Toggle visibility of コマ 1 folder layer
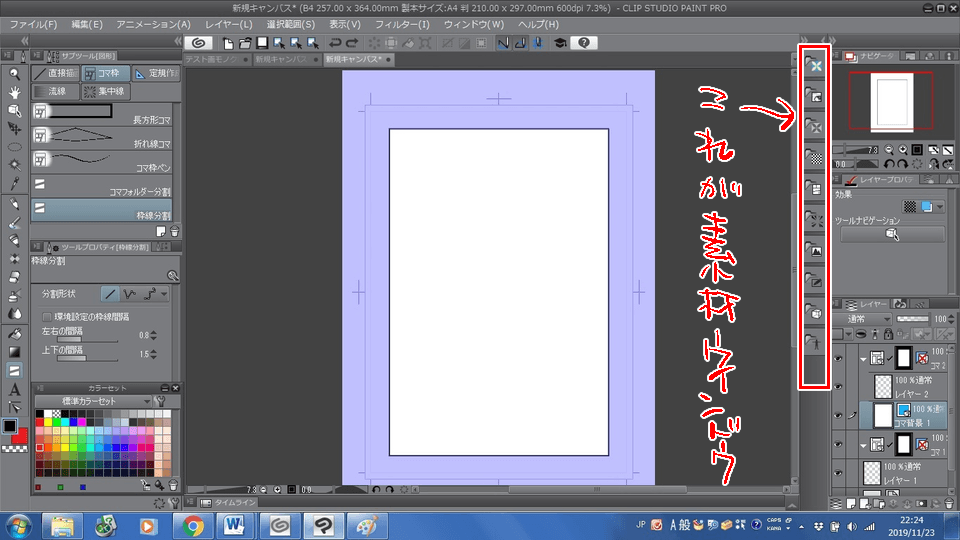 click(x=838, y=444)
